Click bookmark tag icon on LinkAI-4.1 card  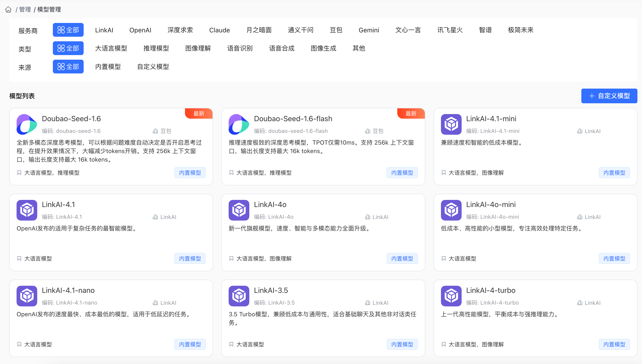coord(19,258)
